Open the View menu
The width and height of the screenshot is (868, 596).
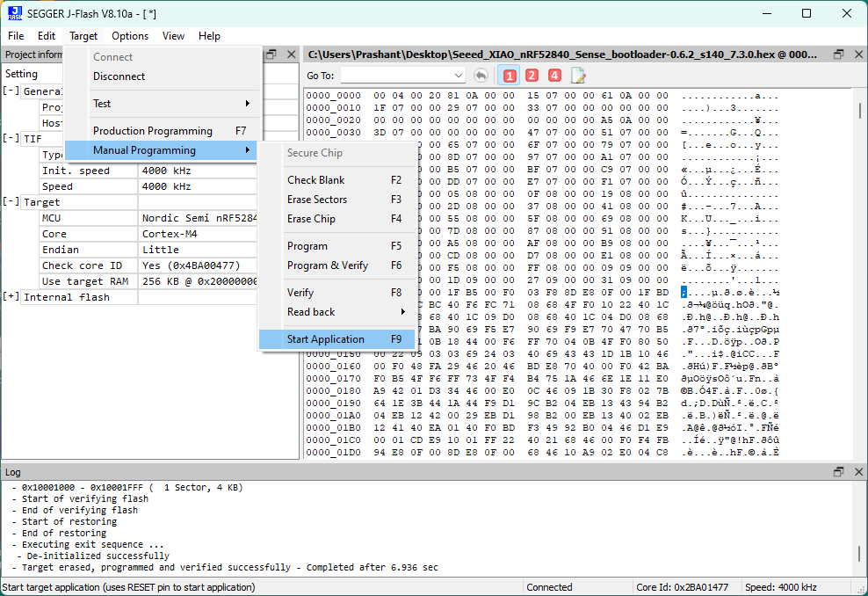tap(173, 36)
